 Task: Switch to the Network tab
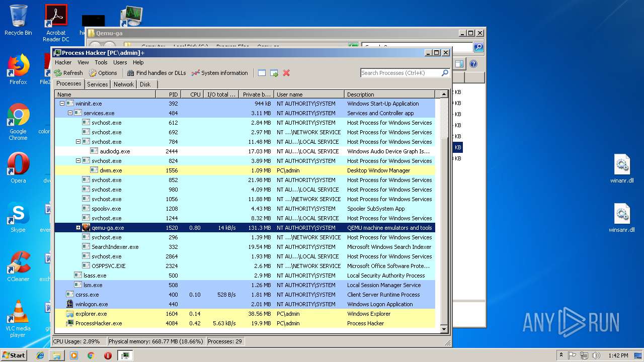(124, 84)
